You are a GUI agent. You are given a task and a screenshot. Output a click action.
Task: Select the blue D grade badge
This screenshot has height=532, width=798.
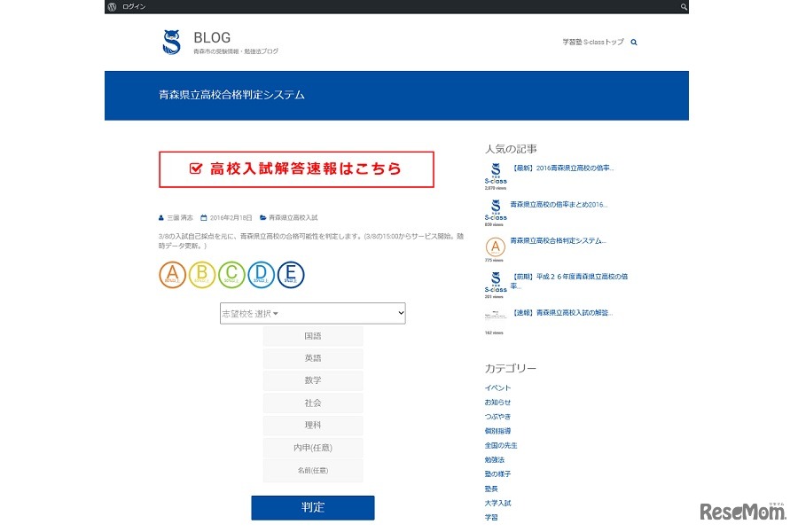261,275
